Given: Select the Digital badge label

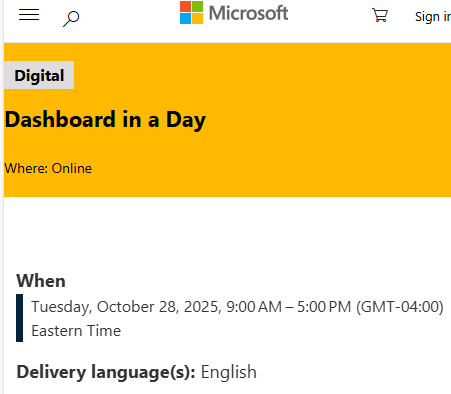Looking at the screenshot, I should (39, 75).
